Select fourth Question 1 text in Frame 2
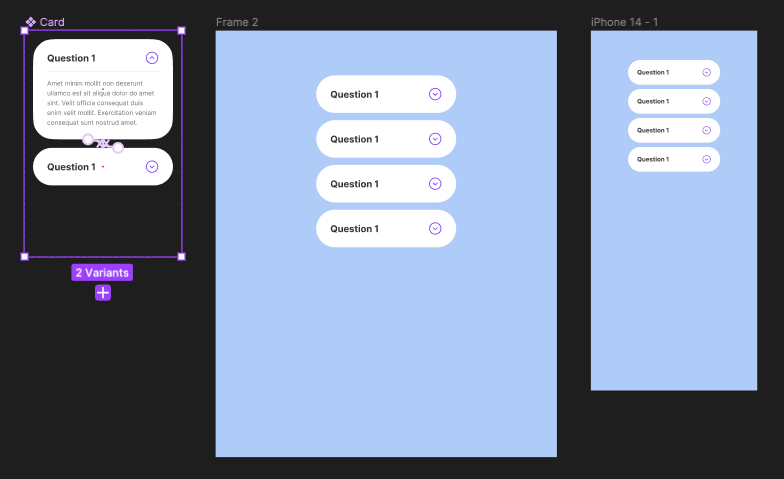Viewport: 784px width, 479px height. tap(354, 229)
